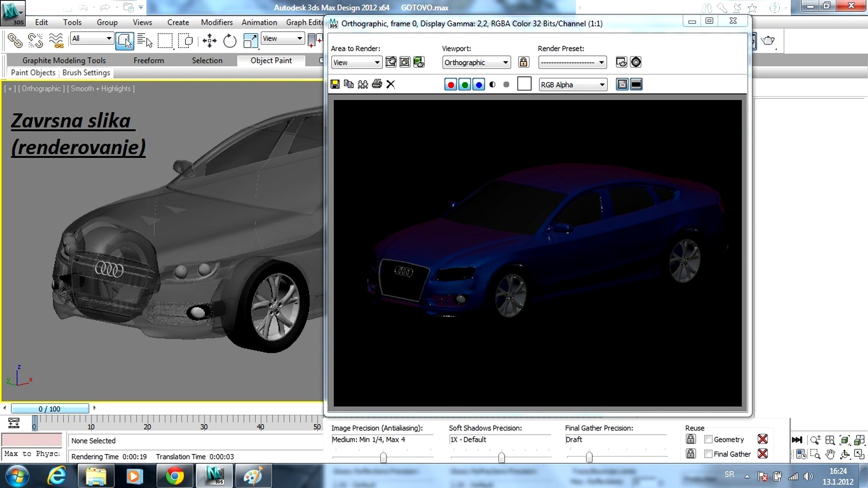This screenshot has height=488, width=868.
Task: Switch to the Selection ribbon tab
Action: pos(207,60)
